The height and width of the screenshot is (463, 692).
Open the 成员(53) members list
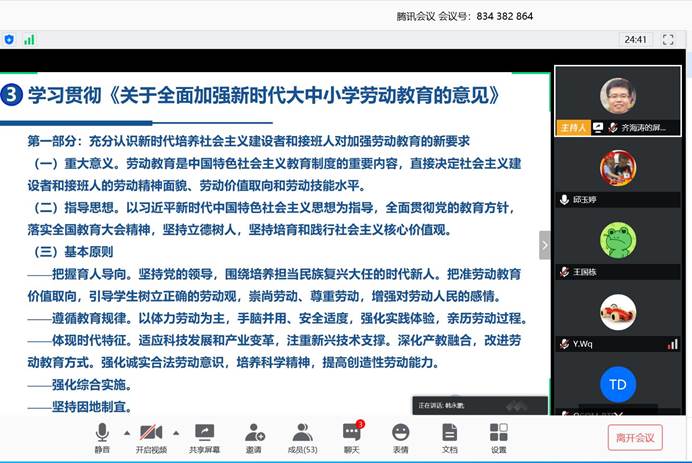(303, 436)
